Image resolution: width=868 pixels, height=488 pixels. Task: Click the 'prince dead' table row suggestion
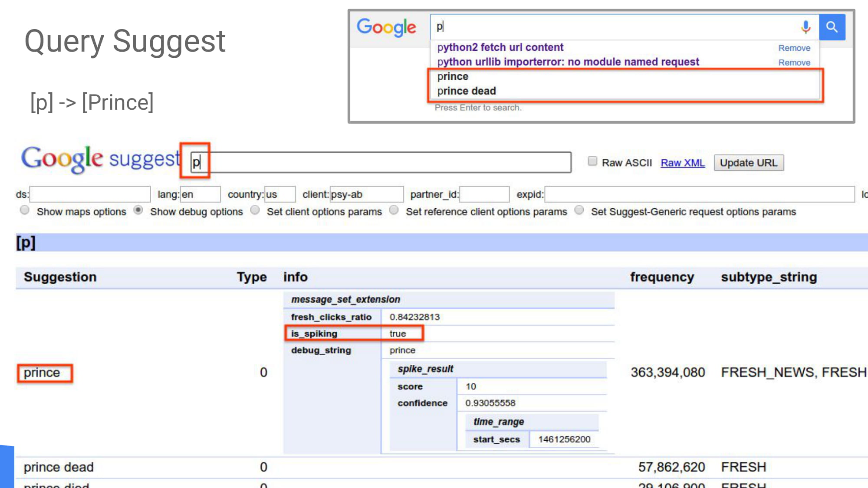[x=59, y=467]
